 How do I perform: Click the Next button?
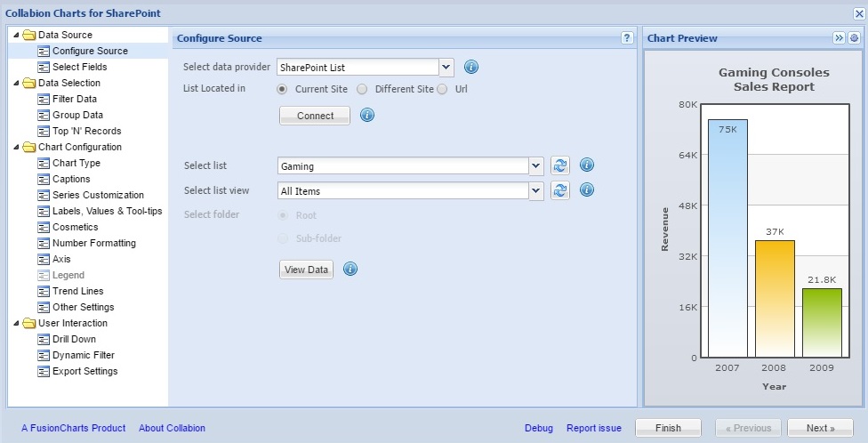tap(819, 428)
